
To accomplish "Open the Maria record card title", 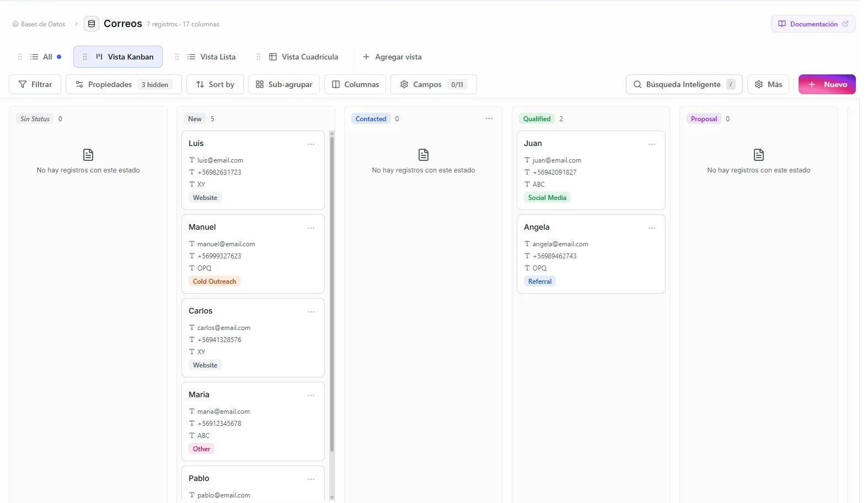I will click(x=199, y=394).
